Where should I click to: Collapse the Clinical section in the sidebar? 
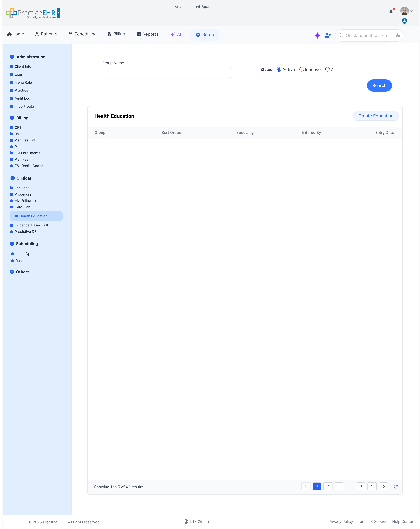[x=12, y=178]
